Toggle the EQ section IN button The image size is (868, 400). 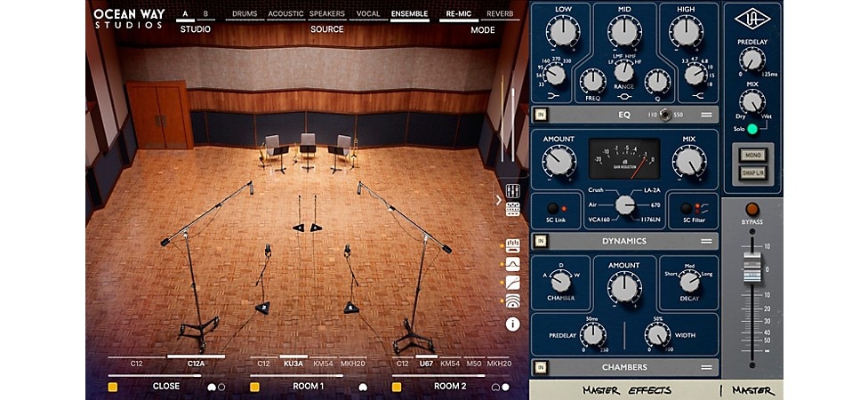(541, 115)
